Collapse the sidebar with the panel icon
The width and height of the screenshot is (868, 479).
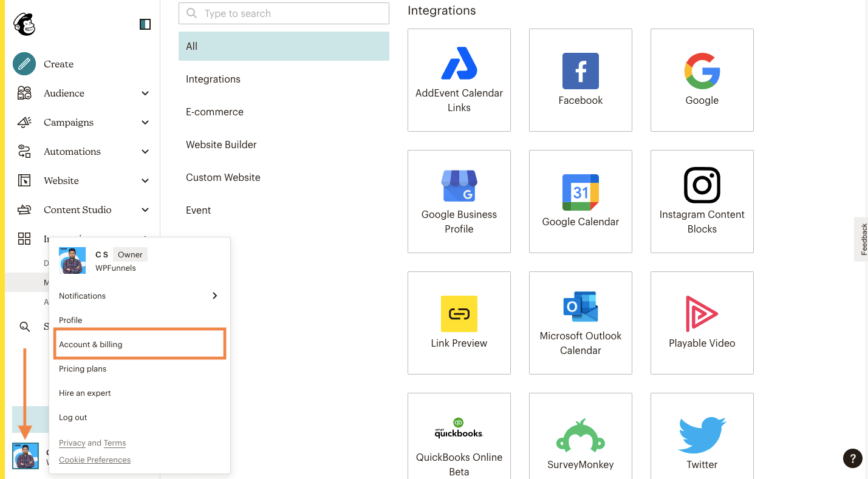click(x=145, y=24)
